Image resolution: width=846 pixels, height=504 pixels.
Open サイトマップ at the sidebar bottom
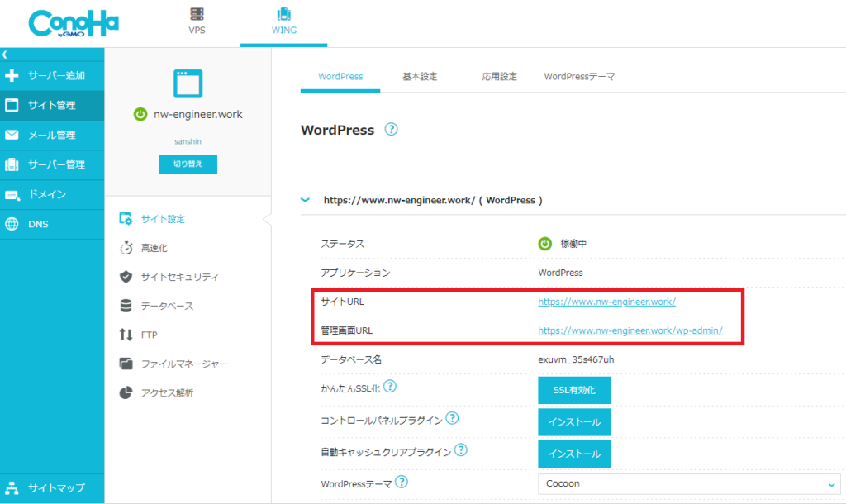[x=52, y=487]
